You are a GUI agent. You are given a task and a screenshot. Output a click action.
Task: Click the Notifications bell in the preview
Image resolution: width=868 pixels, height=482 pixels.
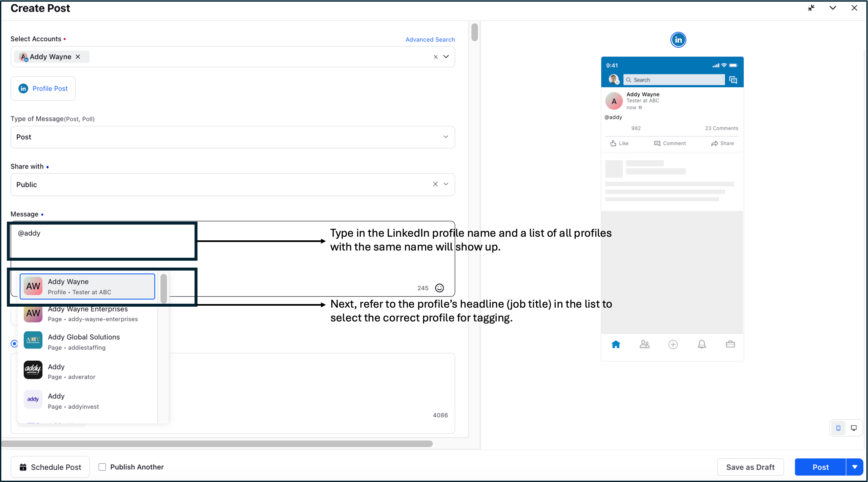click(x=702, y=344)
